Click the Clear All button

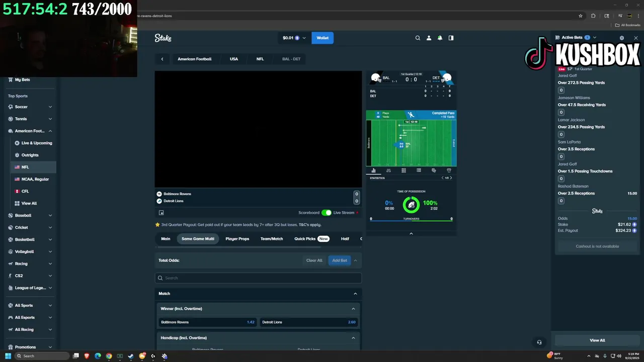[x=314, y=260]
